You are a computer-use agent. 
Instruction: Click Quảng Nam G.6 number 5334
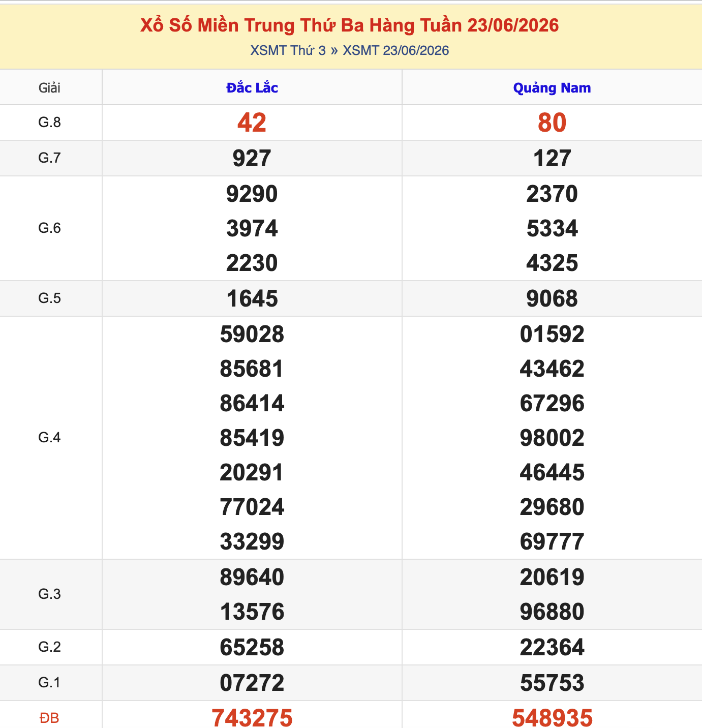tap(552, 228)
